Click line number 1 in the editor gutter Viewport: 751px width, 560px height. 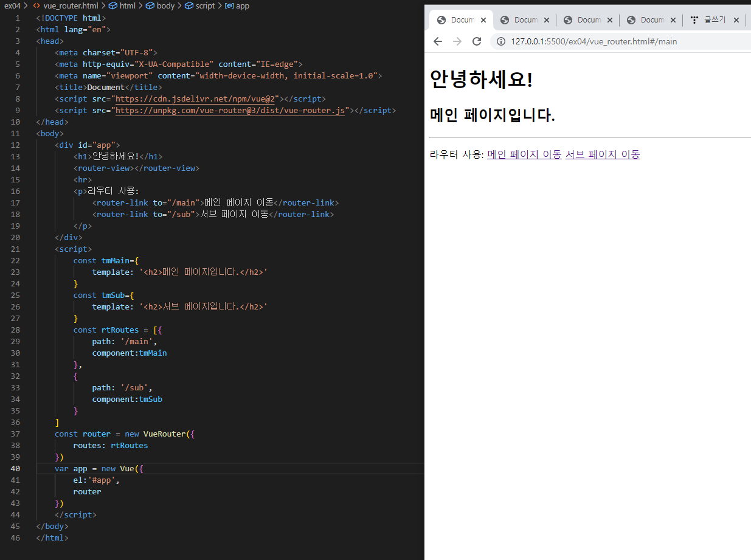(18, 18)
